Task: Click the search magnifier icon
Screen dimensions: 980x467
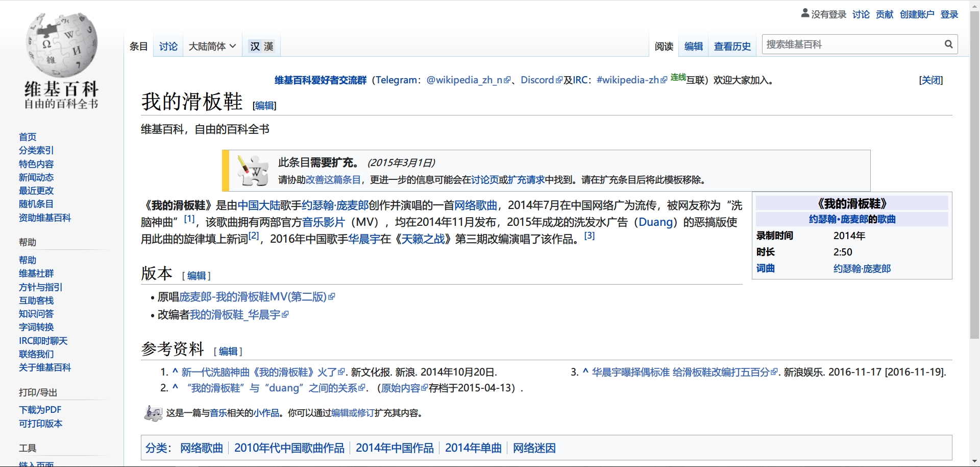Action: pos(948,44)
